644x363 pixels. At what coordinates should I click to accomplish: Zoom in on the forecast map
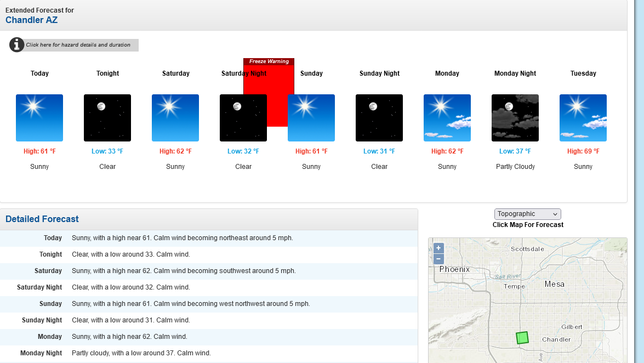pos(438,248)
